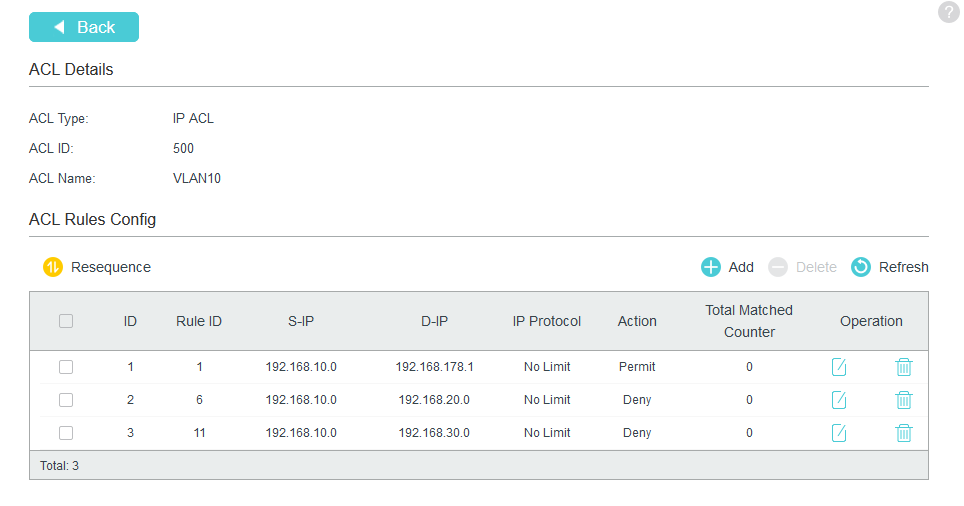Click the Delete button above the table
Viewport: 964px width, 506px height.
803,267
